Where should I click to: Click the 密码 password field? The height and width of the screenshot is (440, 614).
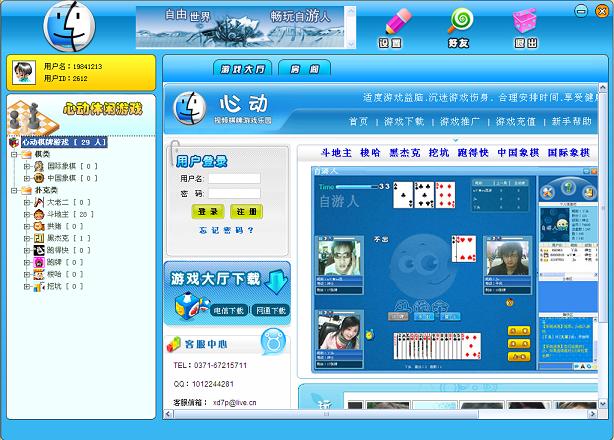click(234, 193)
